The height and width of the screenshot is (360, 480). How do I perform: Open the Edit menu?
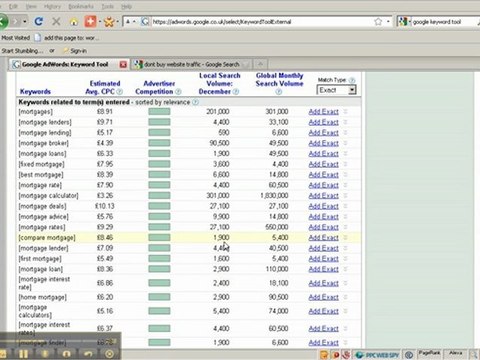pyautogui.click(x=13, y=6)
